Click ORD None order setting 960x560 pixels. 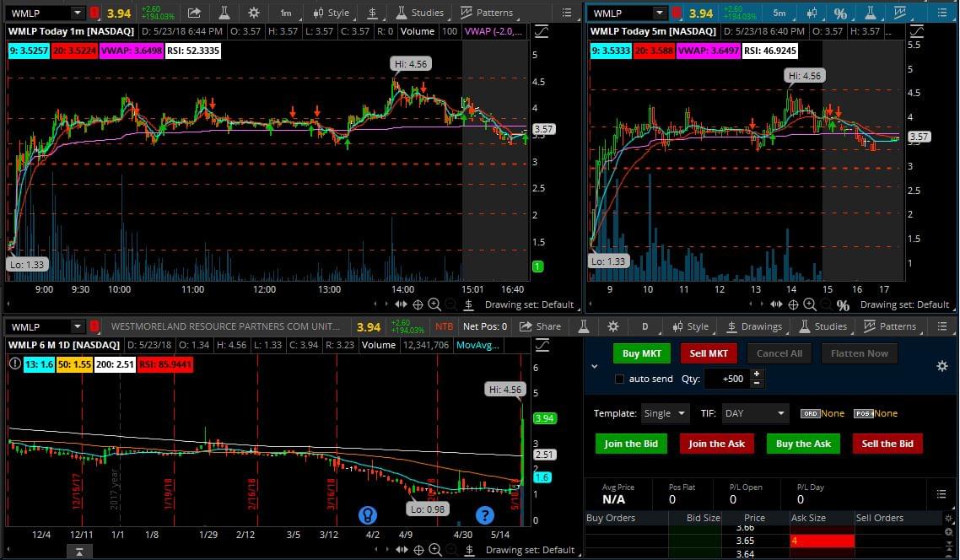822,413
